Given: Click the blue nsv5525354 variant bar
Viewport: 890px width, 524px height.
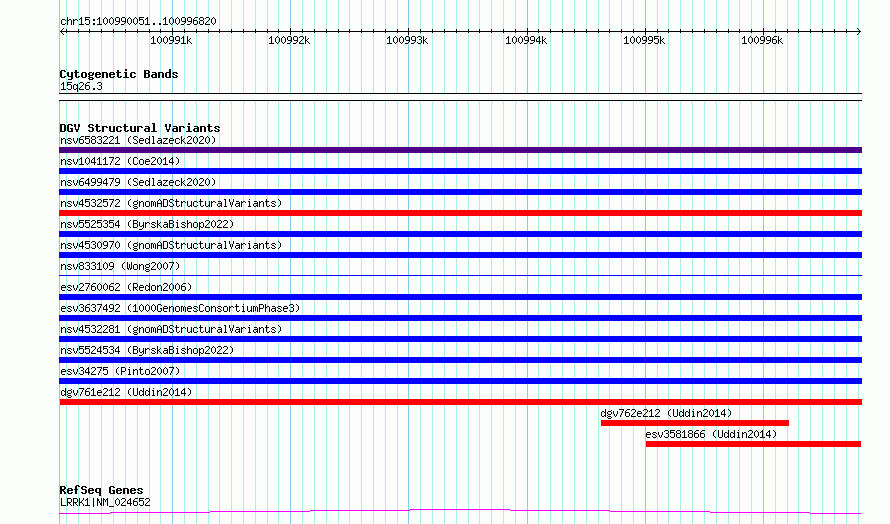Looking at the screenshot, I should coord(460,234).
